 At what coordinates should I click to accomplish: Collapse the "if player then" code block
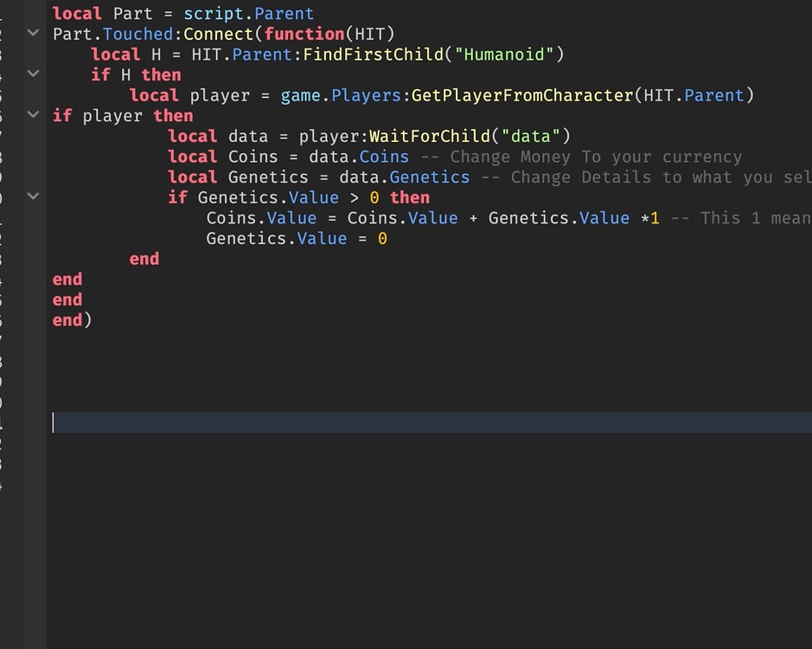pos(32,115)
